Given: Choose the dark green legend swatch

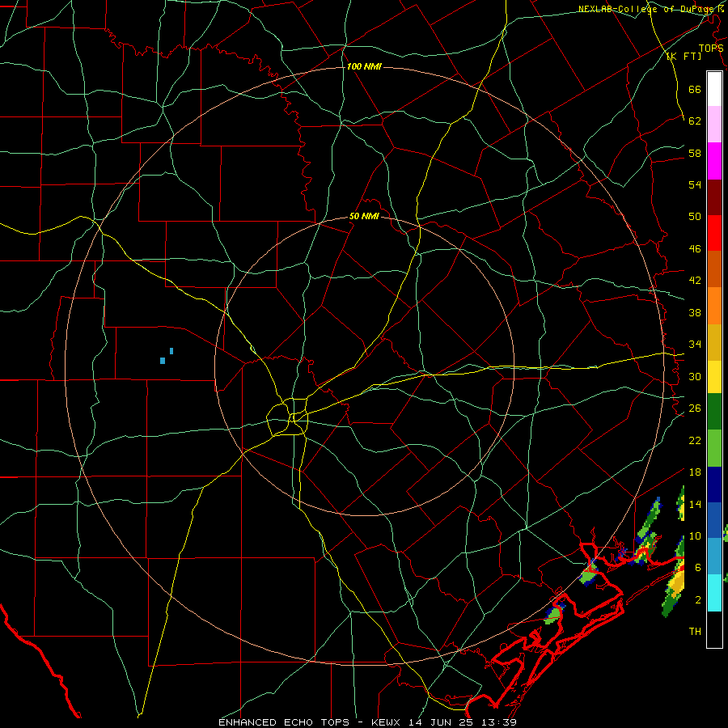Looking at the screenshot, I should tap(714, 412).
